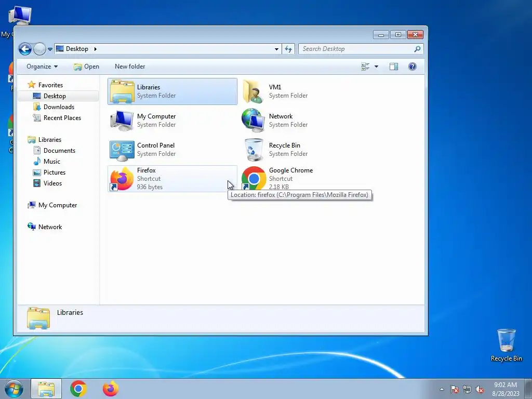Show the preview pane
The image size is (532, 399).
pyautogui.click(x=394, y=66)
